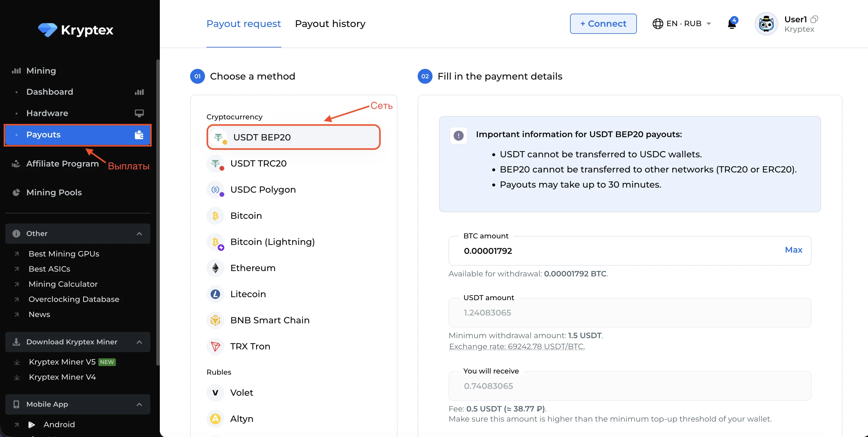Select USDT TRC20 payout method
This screenshot has height=437, width=868.
point(258,164)
